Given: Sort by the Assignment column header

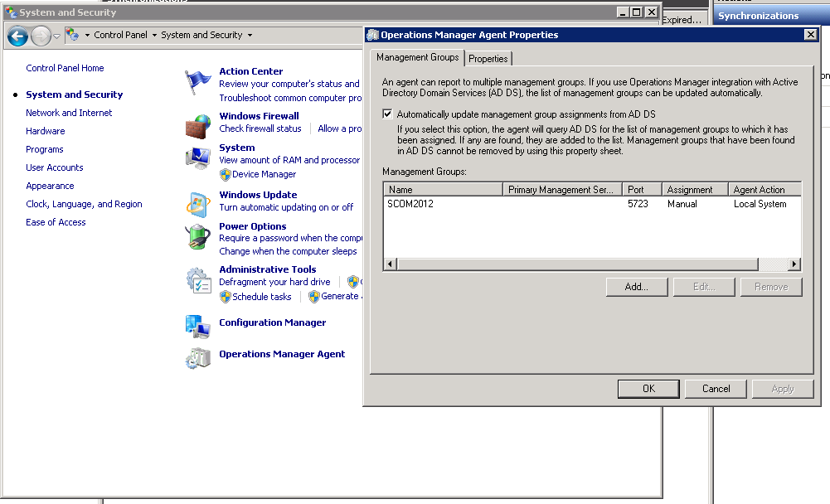Looking at the screenshot, I should point(695,190).
